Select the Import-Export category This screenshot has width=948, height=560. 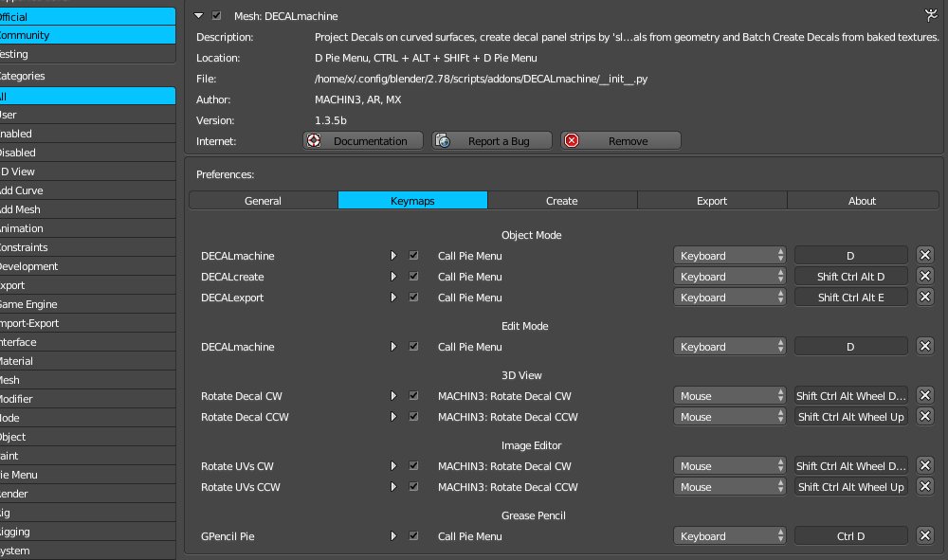pyautogui.click(x=87, y=323)
